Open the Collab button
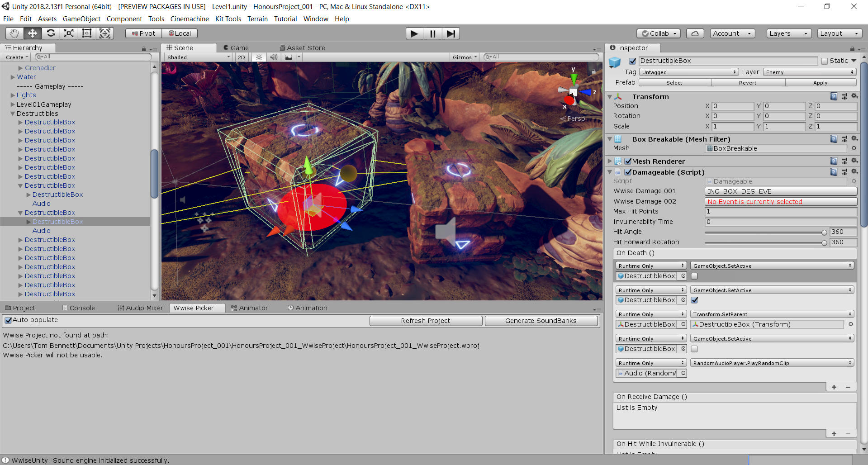868x465 pixels. click(x=659, y=33)
